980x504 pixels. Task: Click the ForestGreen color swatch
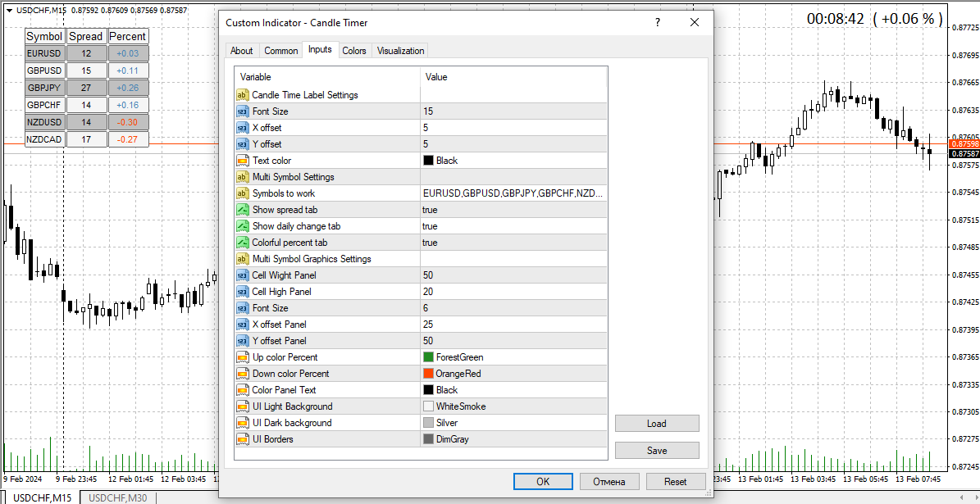[427, 356]
